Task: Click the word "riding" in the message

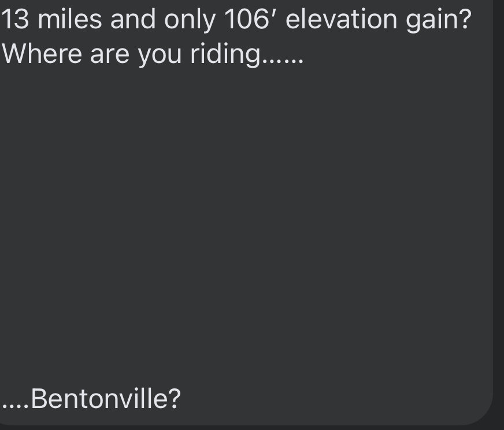Action: click(x=225, y=54)
